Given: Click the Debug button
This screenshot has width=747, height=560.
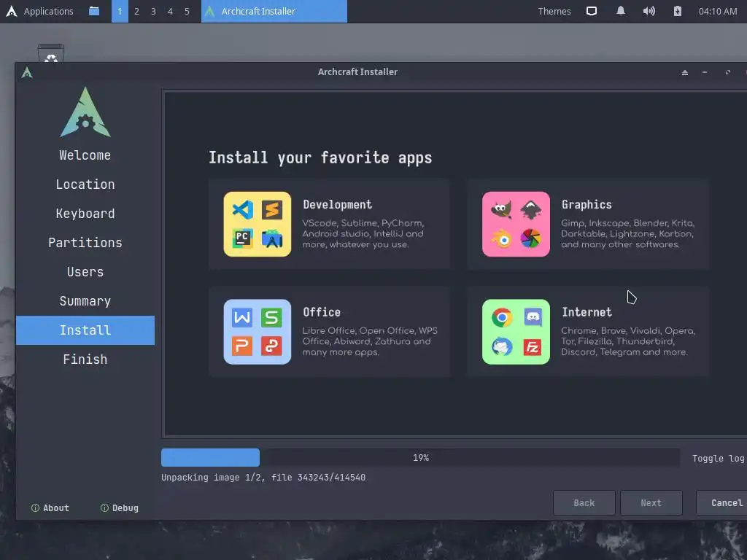Looking at the screenshot, I should (x=120, y=508).
